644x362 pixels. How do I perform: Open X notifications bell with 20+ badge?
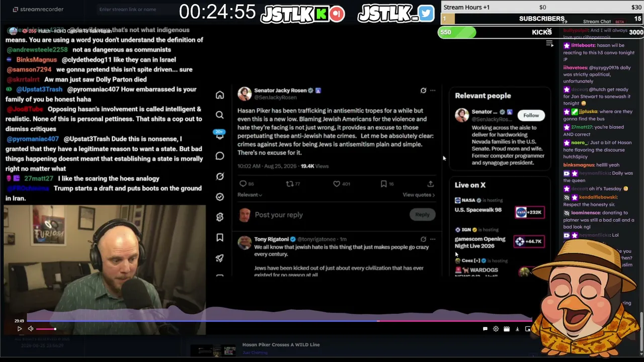tap(220, 135)
